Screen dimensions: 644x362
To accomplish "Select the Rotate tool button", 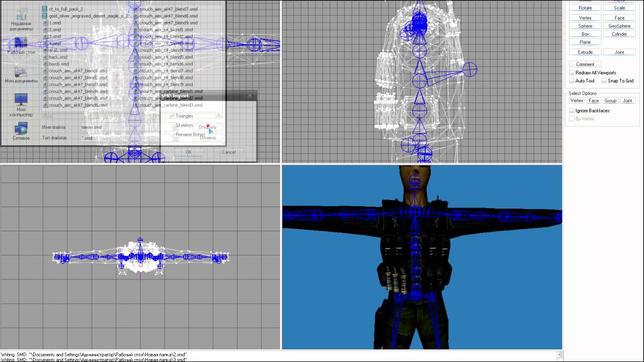I will click(x=585, y=8).
